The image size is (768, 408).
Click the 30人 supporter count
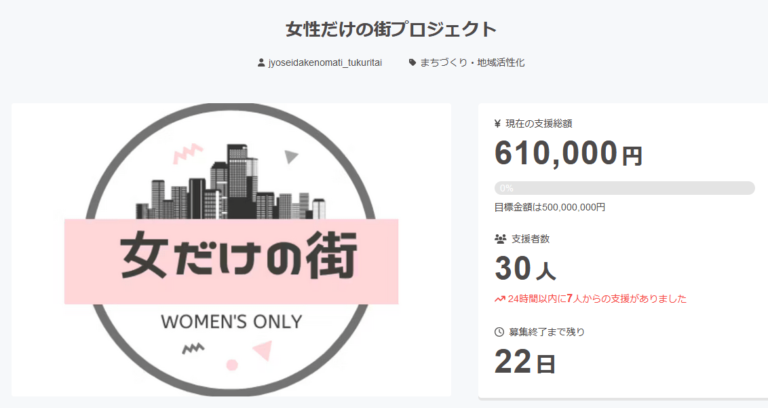(525, 269)
